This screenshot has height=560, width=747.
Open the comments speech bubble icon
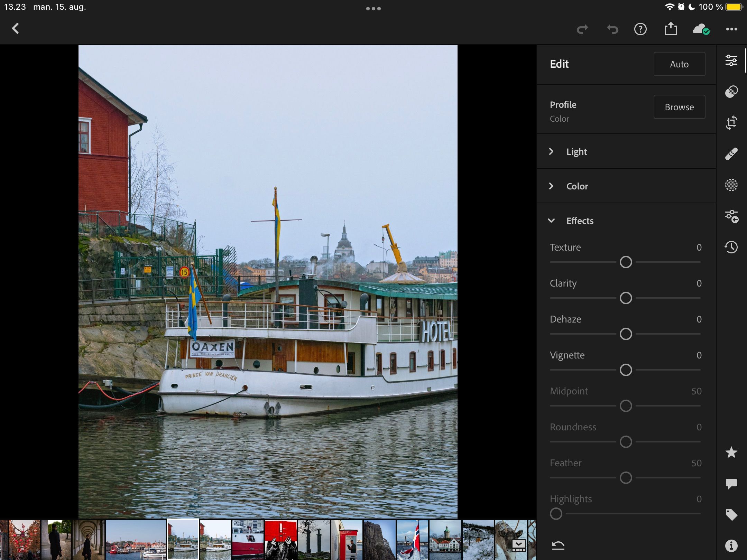pos(731,484)
